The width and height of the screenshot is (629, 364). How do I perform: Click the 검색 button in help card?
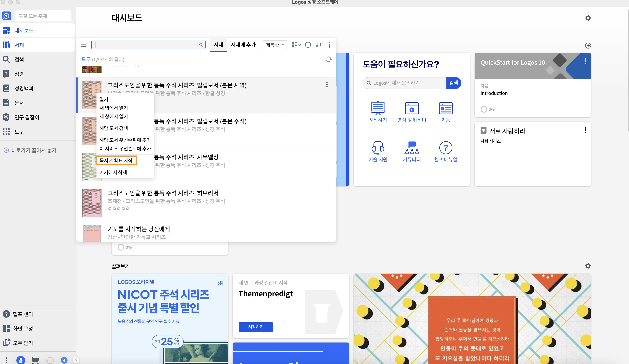[x=453, y=83]
